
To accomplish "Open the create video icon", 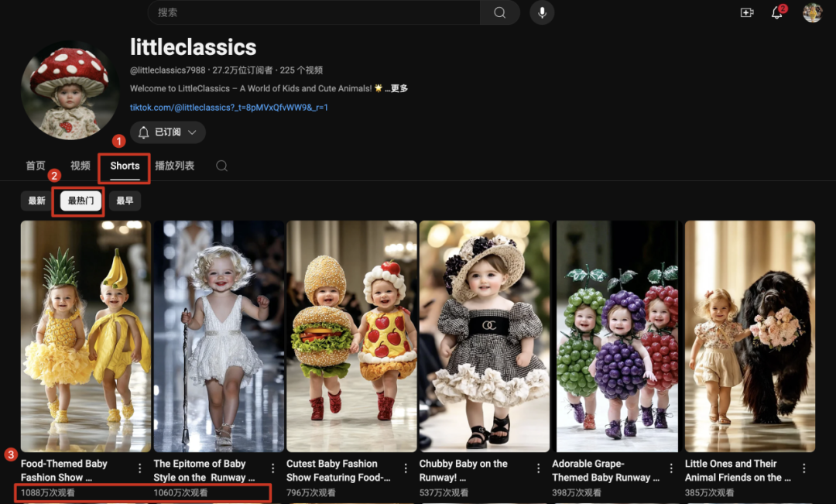I will coord(747,12).
